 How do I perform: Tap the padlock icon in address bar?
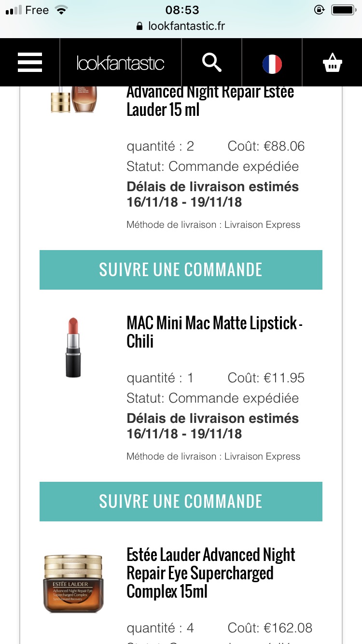click(140, 26)
